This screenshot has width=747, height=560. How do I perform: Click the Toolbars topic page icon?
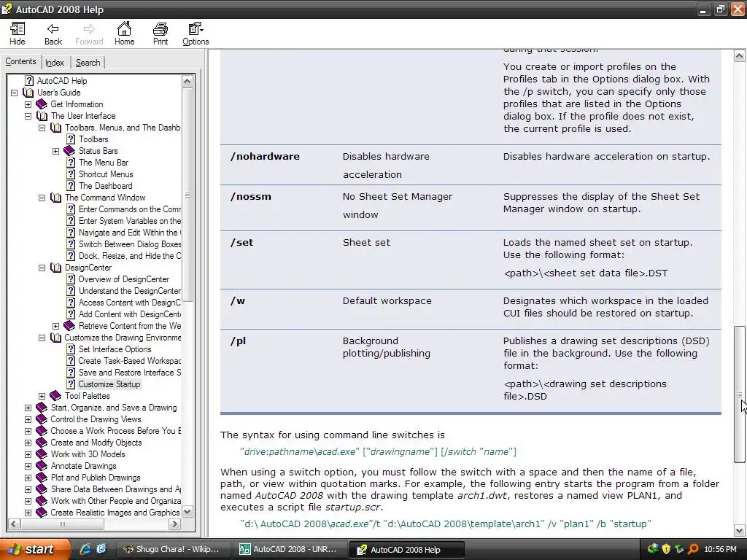pyautogui.click(x=71, y=139)
